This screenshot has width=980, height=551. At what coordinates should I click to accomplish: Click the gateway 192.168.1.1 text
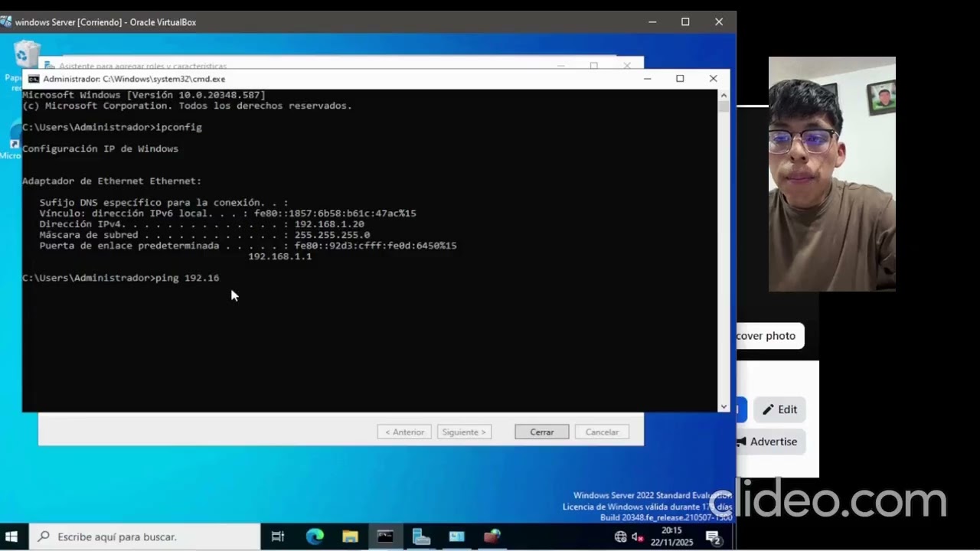tap(279, 256)
